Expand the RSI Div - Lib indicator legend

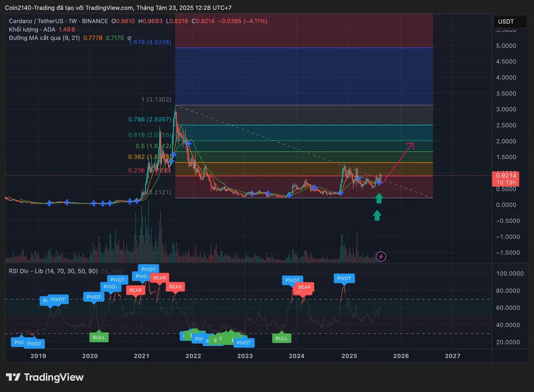tap(53, 271)
